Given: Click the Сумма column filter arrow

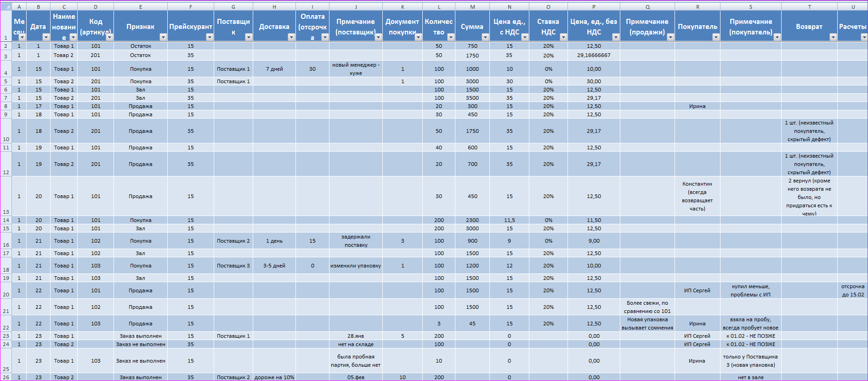Looking at the screenshot, I should point(485,37).
